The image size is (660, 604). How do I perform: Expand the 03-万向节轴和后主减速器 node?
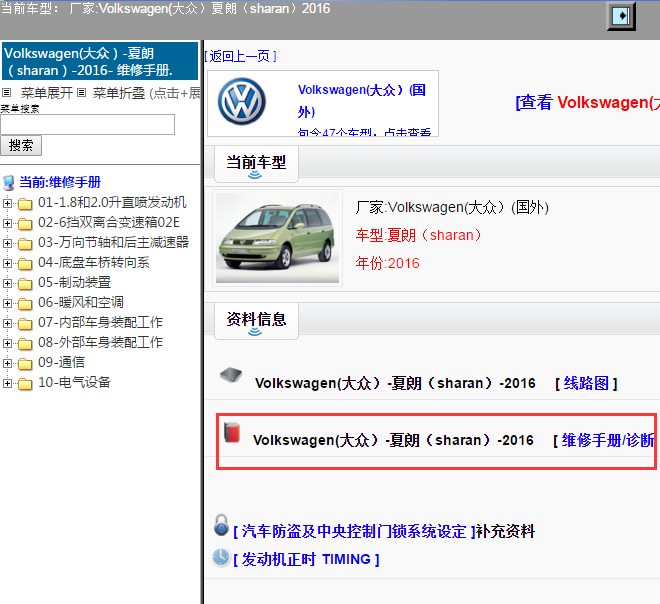[x=7, y=243]
